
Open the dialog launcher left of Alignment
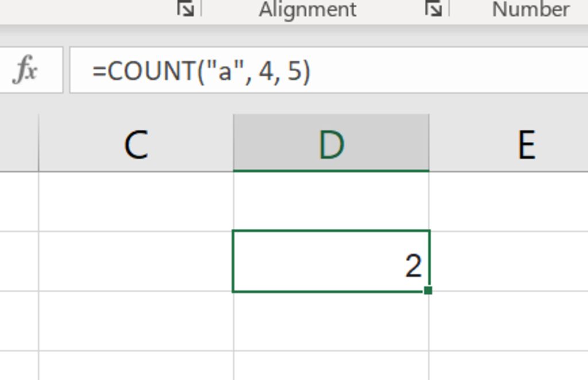pos(185,9)
